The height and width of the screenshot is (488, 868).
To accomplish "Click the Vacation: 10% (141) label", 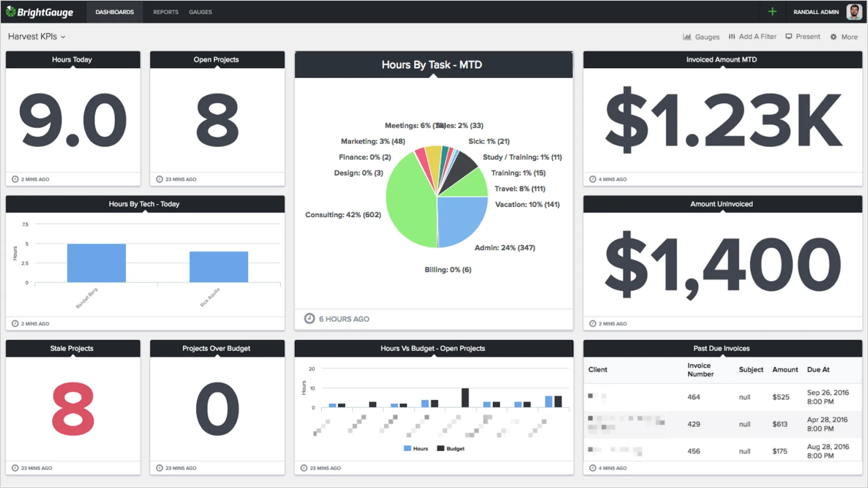I will tap(527, 204).
